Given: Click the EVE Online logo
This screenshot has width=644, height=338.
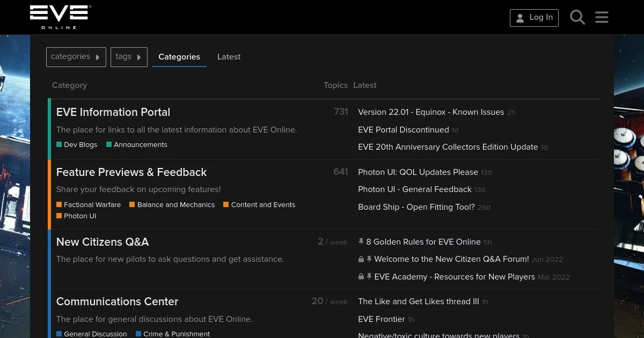Looking at the screenshot, I should pos(60,17).
